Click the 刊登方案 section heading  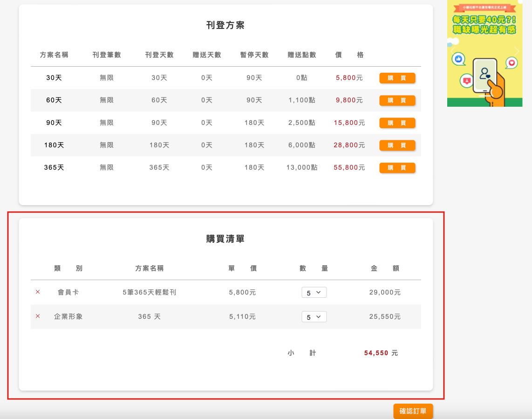point(225,25)
